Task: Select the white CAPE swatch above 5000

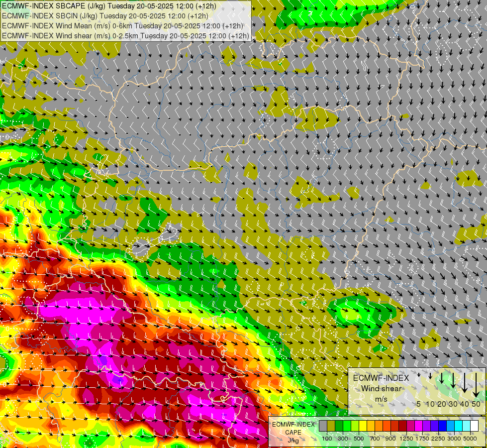Action: 474,426
